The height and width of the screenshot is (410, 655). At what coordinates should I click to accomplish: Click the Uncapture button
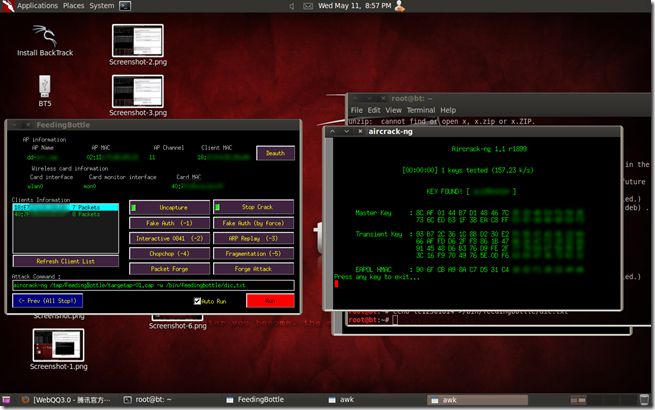coord(170,207)
